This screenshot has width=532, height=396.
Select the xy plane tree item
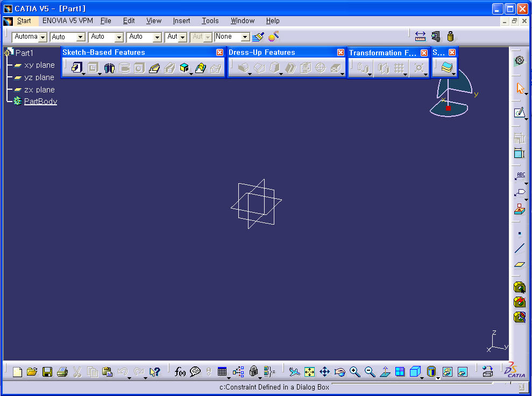(39, 65)
